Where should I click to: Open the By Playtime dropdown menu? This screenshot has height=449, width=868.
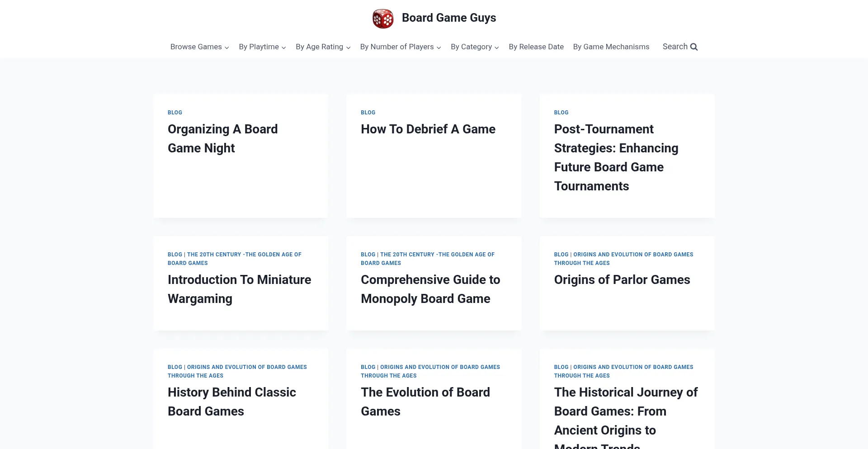[262, 47]
